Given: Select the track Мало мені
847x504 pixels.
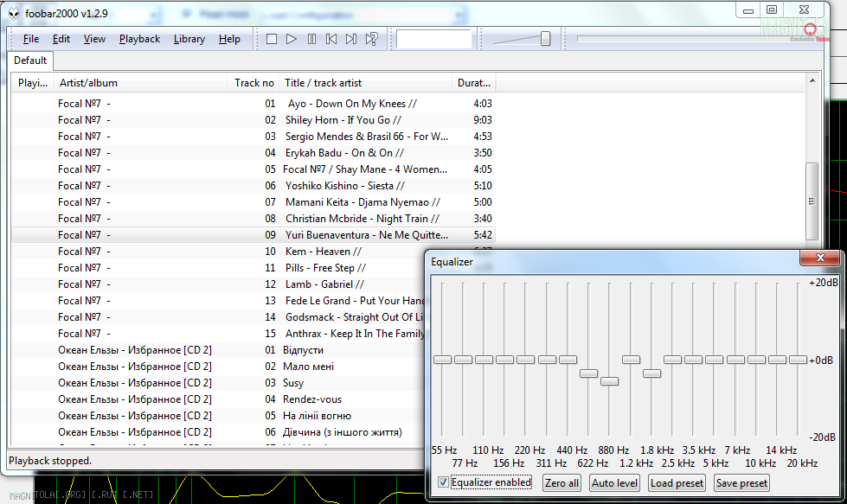Looking at the screenshot, I should [218, 367].
